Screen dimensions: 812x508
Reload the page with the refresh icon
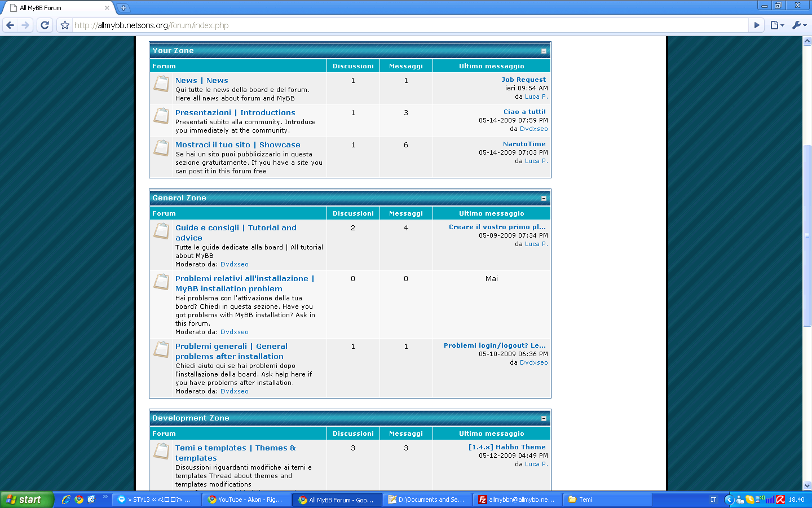pos(45,25)
